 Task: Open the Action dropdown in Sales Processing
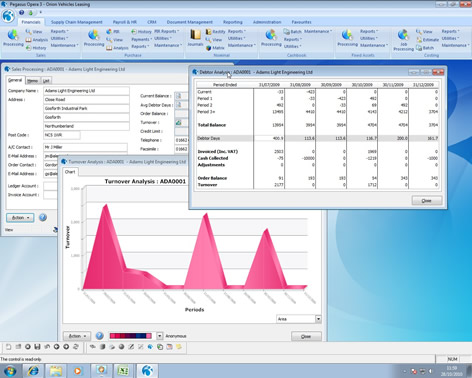click(x=20, y=218)
